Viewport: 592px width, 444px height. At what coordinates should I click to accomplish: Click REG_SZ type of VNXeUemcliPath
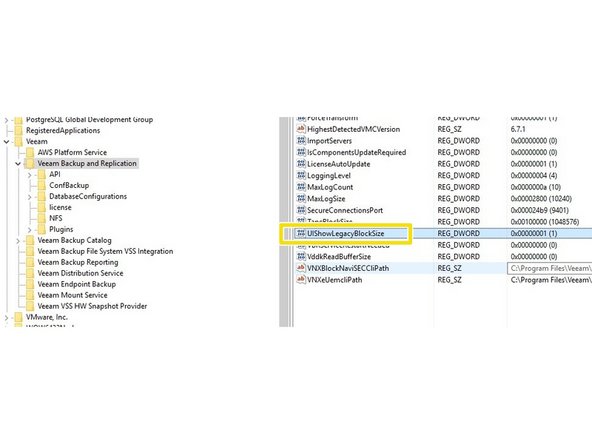click(449, 280)
